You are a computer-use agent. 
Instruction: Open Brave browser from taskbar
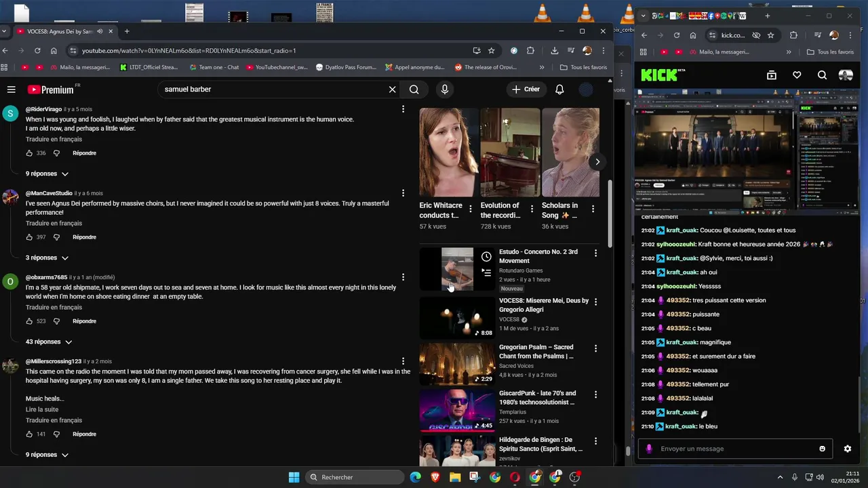point(435,477)
